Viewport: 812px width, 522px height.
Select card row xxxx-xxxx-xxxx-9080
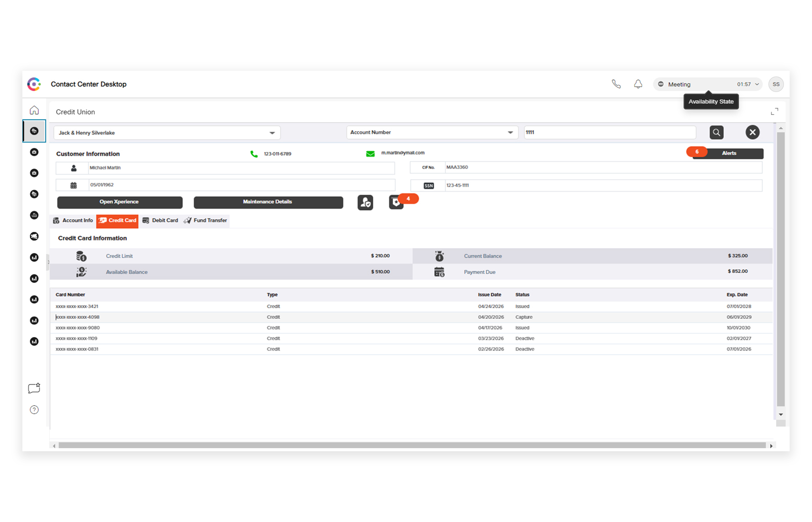[411, 328]
